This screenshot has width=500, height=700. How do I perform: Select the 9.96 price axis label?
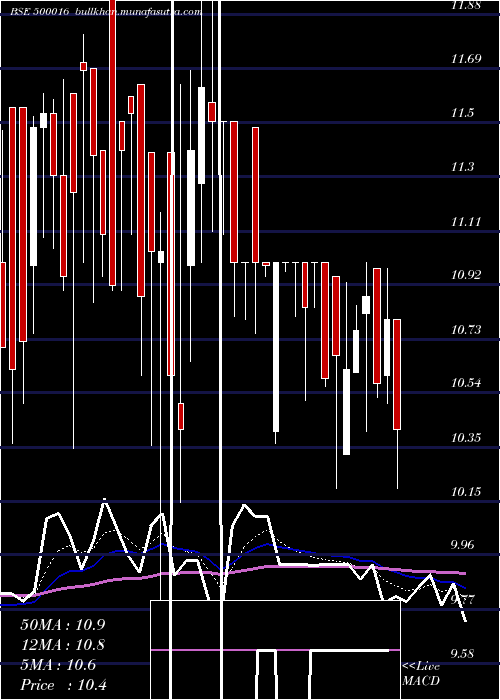coord(462,545)
